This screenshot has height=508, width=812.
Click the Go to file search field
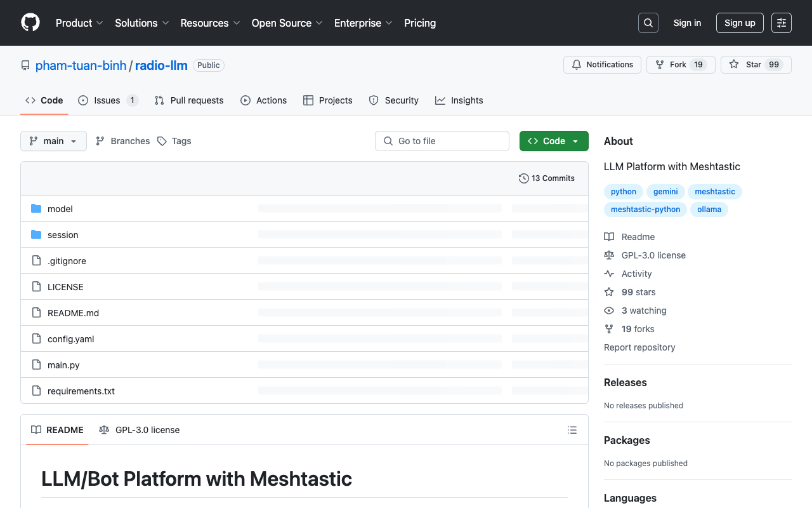(x=442, y=140)
